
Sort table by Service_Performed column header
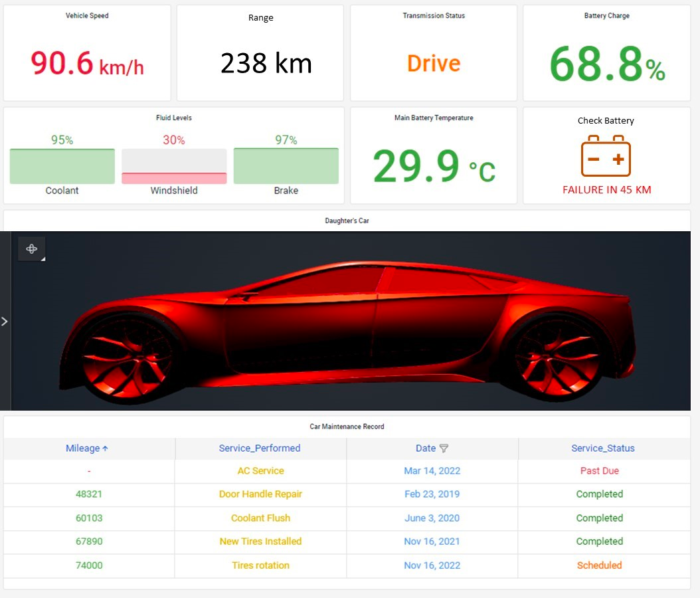(x=260, y=448)
